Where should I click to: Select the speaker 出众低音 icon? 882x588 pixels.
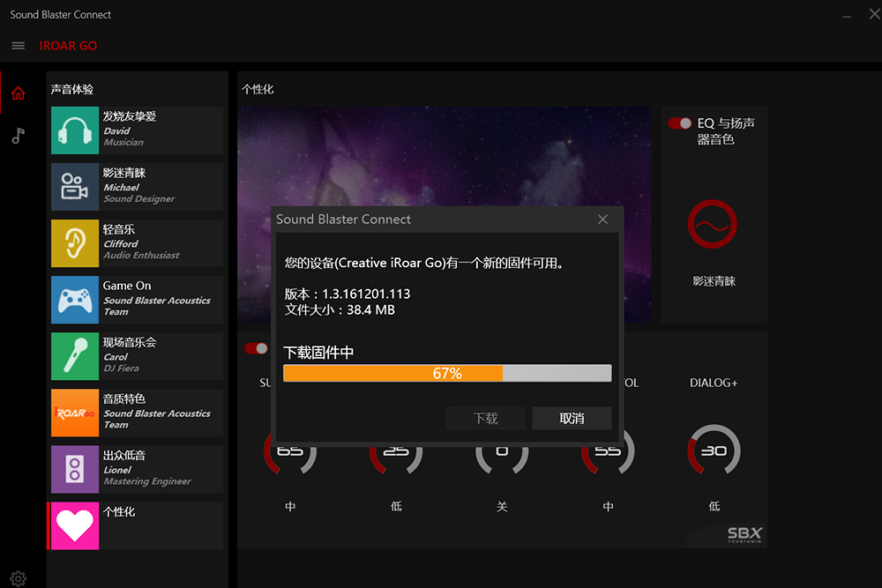[x=75, y=469]
